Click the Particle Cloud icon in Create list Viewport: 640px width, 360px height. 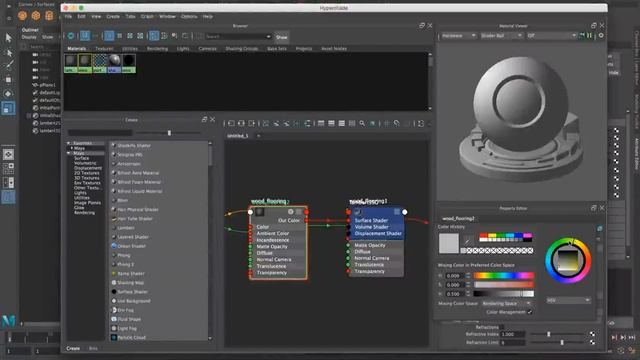coord(114,338)
